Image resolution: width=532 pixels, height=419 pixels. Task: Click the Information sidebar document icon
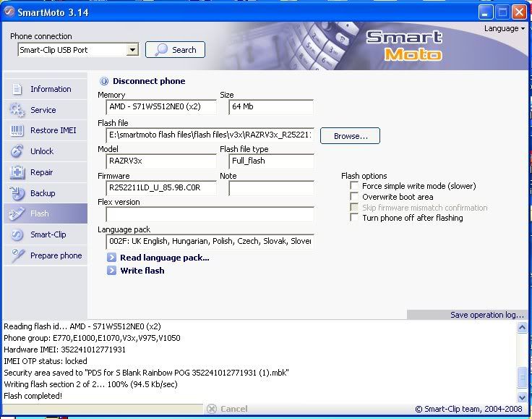17,89
